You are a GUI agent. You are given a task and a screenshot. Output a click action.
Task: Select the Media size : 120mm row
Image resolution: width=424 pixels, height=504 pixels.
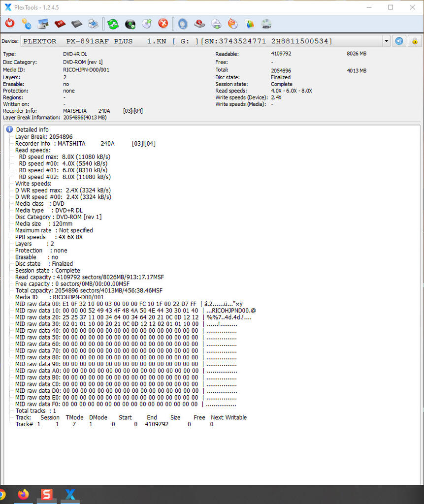coord(44,224)
